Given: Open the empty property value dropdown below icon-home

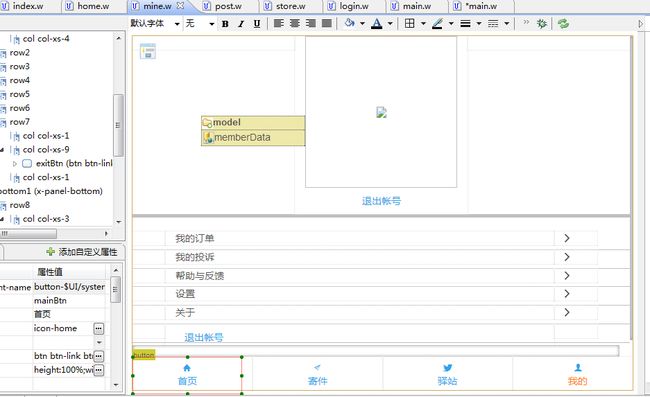Looking at the screenshot, I should [x=99, y=342].
